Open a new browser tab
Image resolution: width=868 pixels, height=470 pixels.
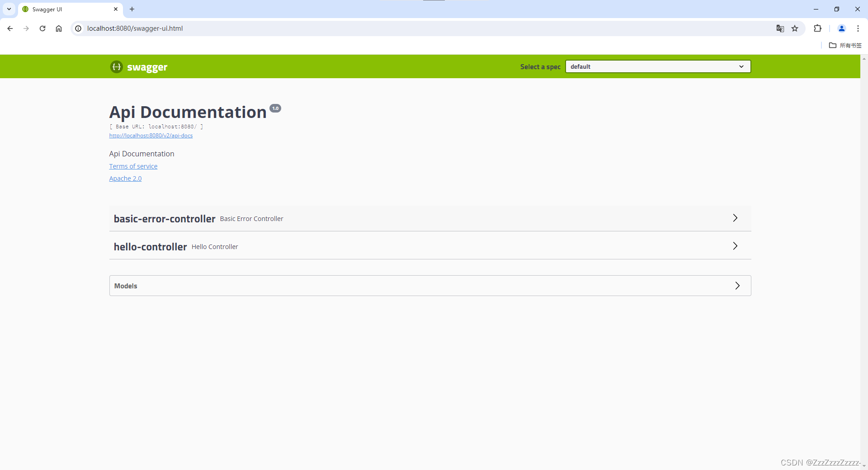[x=132, y=9]
